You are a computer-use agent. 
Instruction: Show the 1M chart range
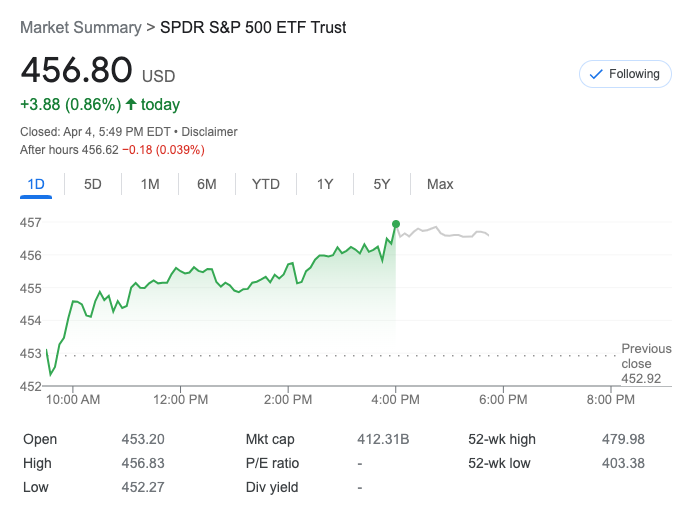pos(150,184)
